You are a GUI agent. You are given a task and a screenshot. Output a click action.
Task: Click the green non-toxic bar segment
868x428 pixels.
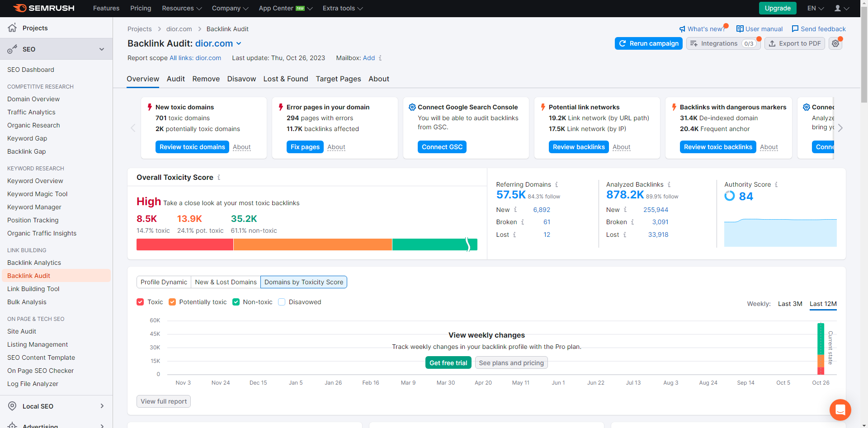pyautogui.click(x=434, y=245)
